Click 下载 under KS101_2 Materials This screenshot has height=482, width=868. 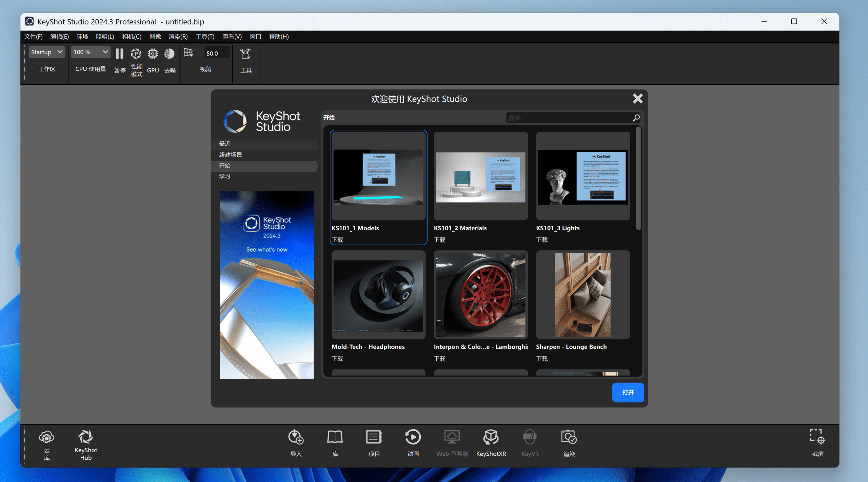click(x=440, y=239)
